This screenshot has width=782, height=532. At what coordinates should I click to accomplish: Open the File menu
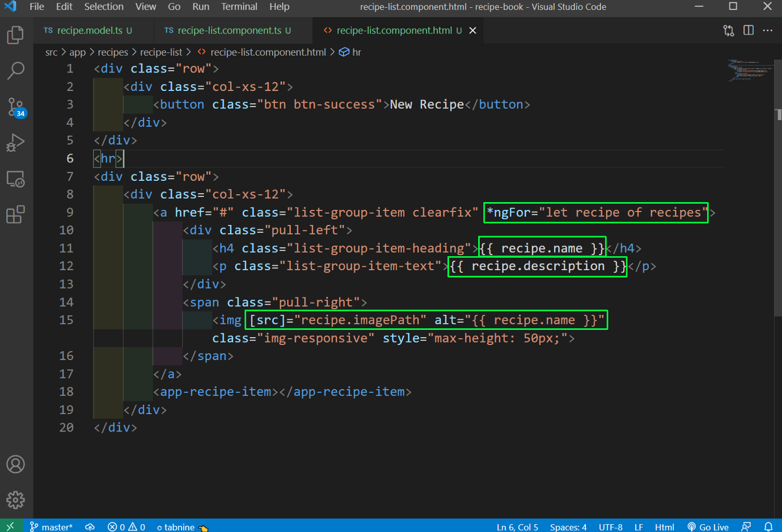pyautogui.click(x=37, y=7)
